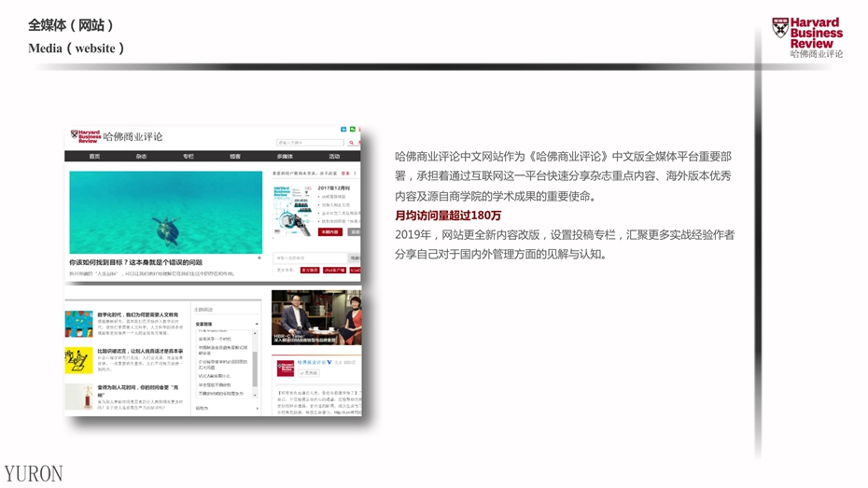The width and height of the screenshot is (868, 488).
Task: Click the slide title 全媒体（网站）
Action: 71,25
